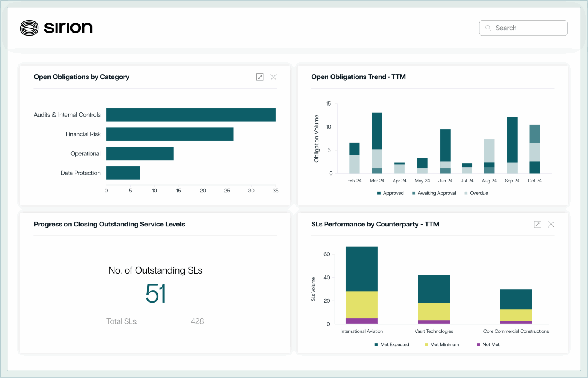Image resolution: width=588 pixels, height=378 pixels.
Task: Expand the Open Obligations by Category panel
Action: click(260, 77)
